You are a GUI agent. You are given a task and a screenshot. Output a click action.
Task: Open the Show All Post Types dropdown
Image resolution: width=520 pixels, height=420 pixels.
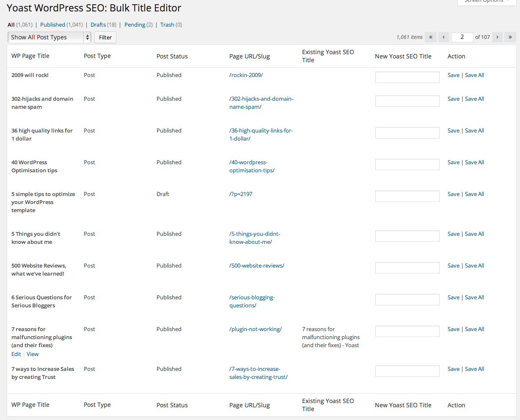49,37
